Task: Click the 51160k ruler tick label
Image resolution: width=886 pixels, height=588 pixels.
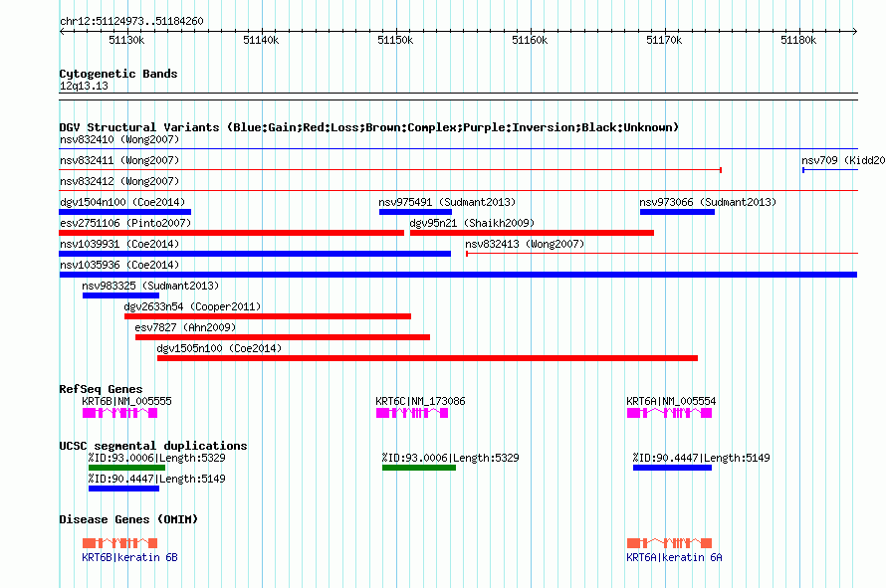Action: [x=530, y=40]
